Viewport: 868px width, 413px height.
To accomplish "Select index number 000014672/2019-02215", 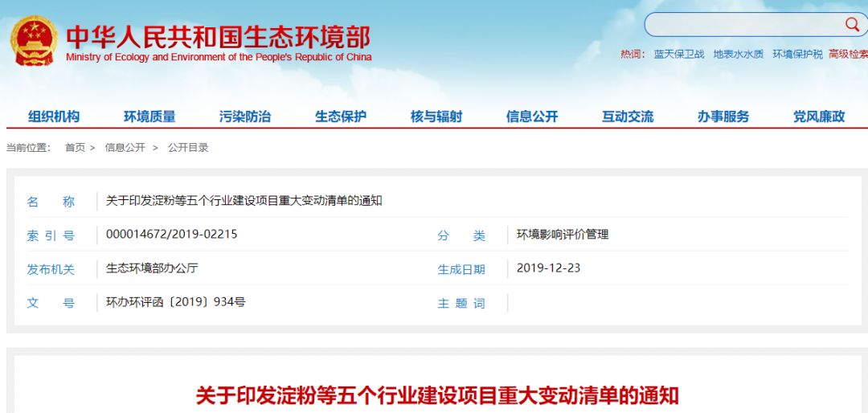I will coord(172,234).
